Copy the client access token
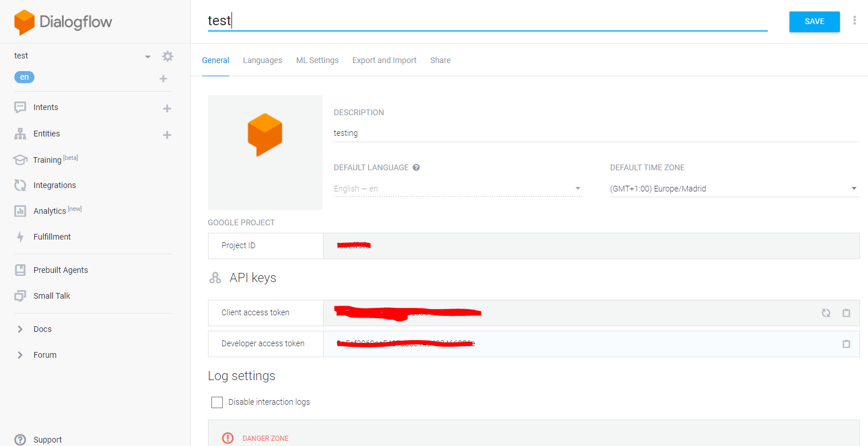Screen dimensions: 868x446 [846, 313]
